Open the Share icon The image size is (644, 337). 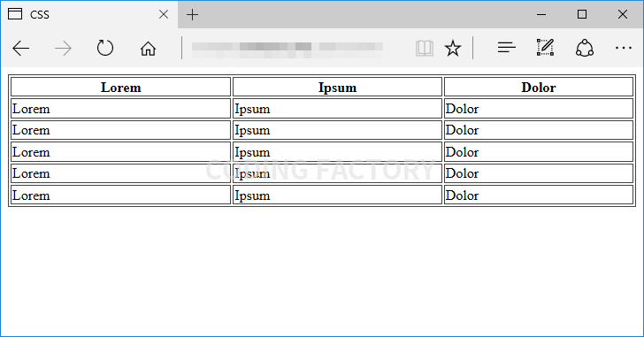click(x=585, y=48)
